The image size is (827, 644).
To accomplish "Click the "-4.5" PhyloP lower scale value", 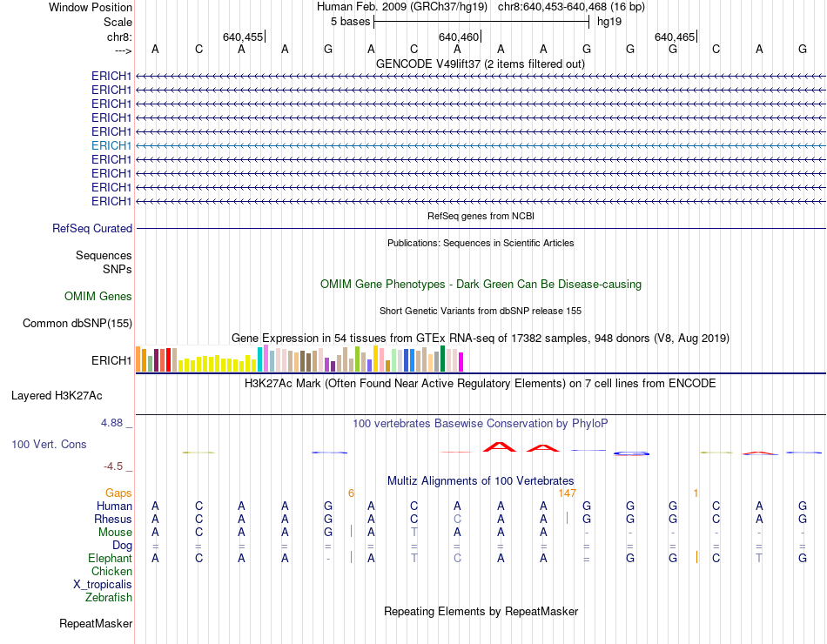I will point(113,466).
